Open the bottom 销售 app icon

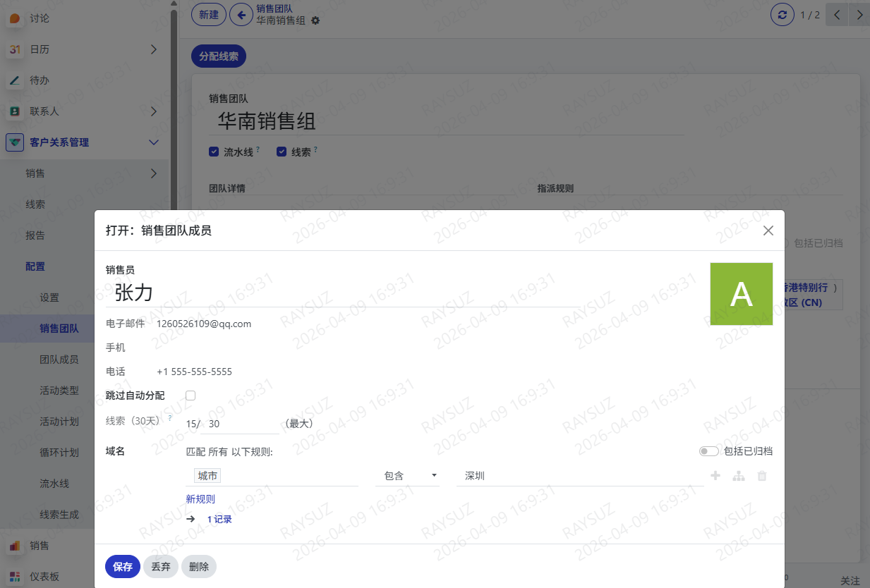(x=15, y=546)
